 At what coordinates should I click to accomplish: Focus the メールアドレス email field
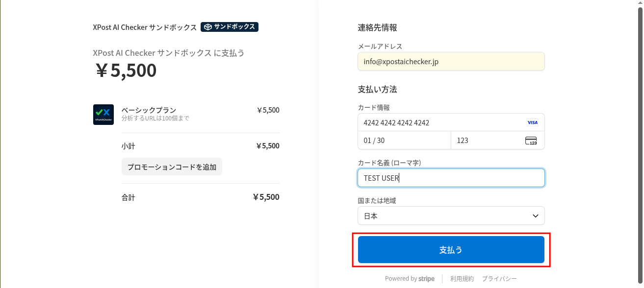(x=451, y=62)
